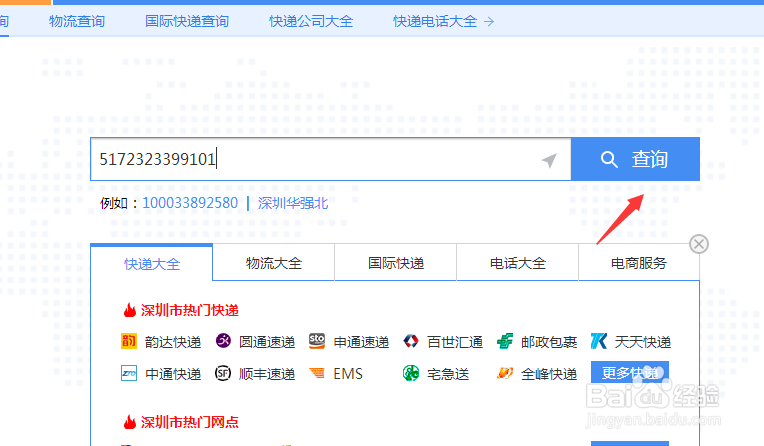Select the EMS link text
The image size is (764, 446).
pos(348,374)
